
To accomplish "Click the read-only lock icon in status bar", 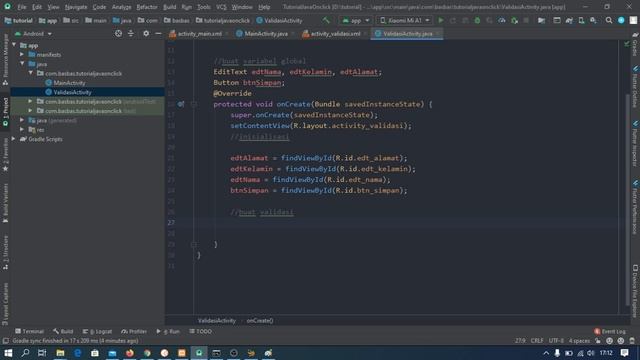I will pyautogui.click(x=598, y=340).
